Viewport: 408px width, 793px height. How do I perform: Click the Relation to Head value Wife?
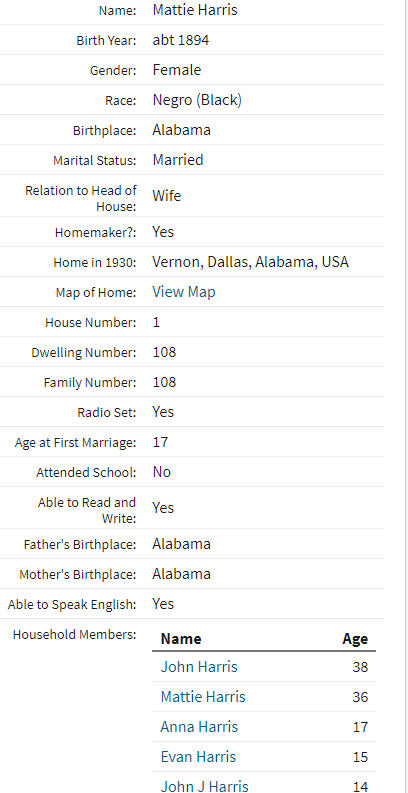click(x=166, y=196)
